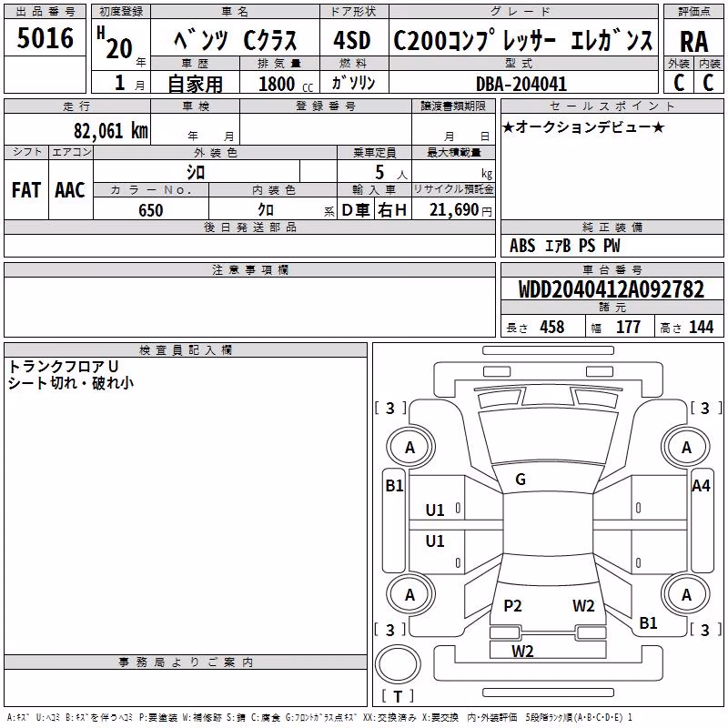Select the 諸元 header
The width and height of the screenshot is (728, 728).
pos(612,308)
